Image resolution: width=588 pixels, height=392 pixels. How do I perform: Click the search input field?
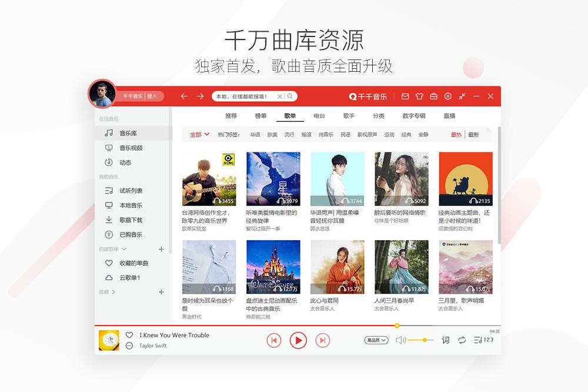coord(246,97)
